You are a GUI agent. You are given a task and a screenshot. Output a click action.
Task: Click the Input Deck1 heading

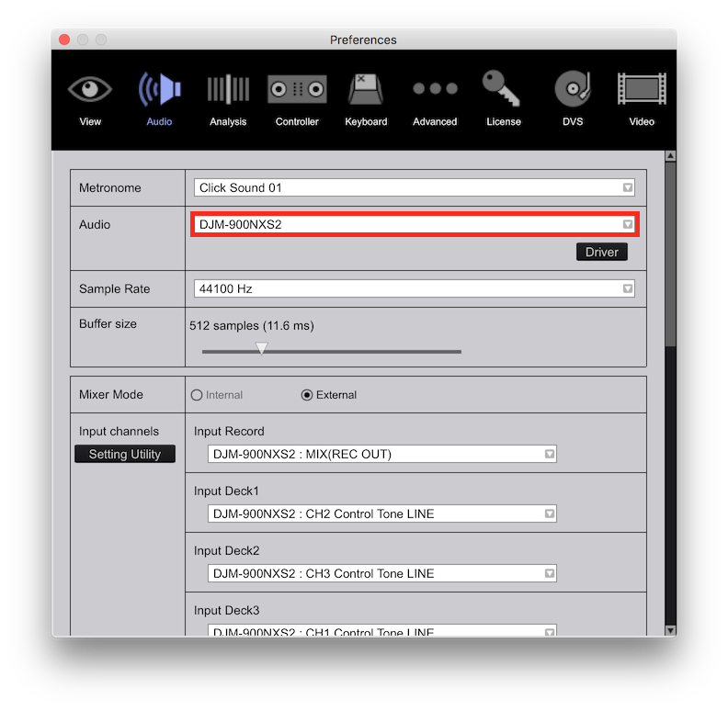coord(226,491)
